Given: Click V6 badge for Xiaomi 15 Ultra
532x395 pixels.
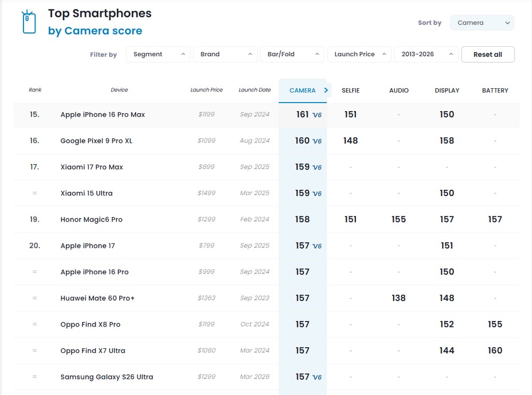Looking at the screenshot, I should [317, 194].
